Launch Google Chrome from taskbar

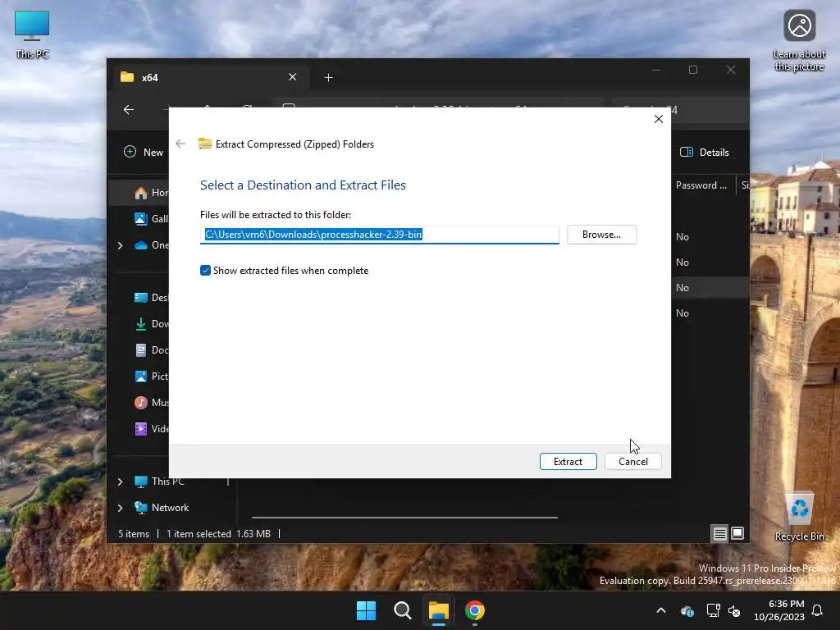coord(475,610)
